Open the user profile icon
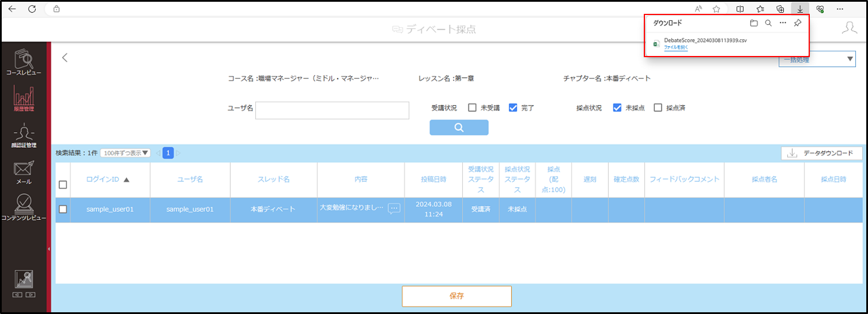Image resolution: width=868 pixels, height=314 pixels. (850, 28)
